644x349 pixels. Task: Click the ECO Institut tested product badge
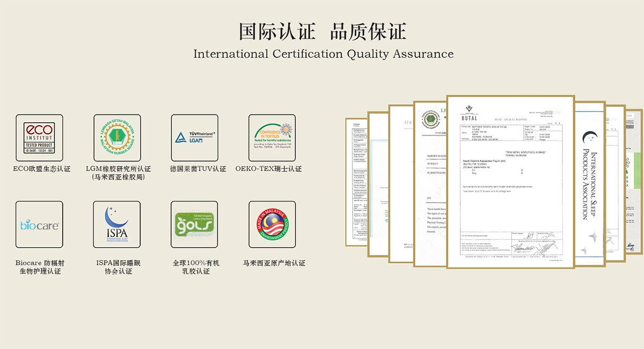(39, 138)
